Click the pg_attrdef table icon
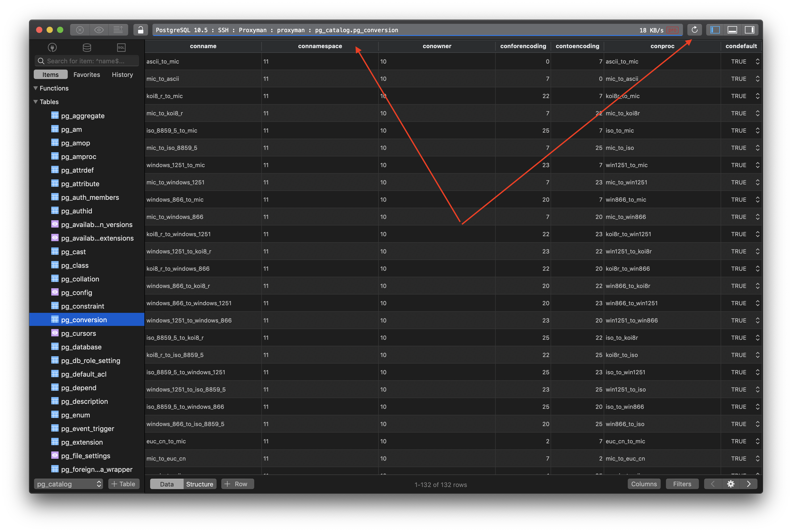 click(55, 170)
